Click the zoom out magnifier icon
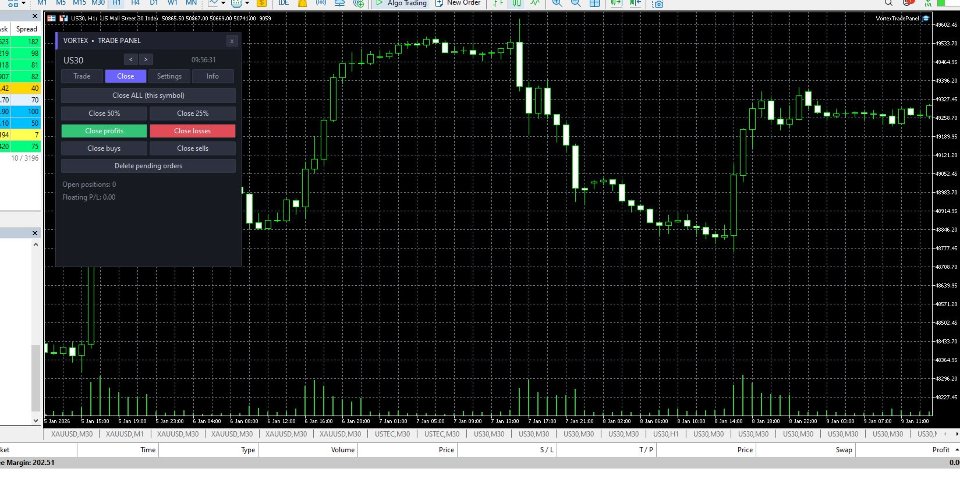Viewport: 960px width, 479px height. (576, 3)
